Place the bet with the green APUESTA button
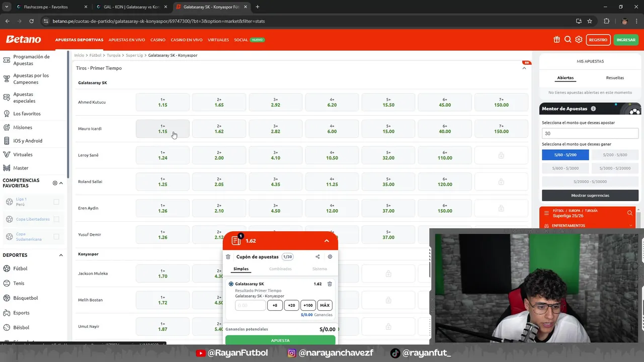The image size is (644, 362). pyautogui.click(x=280, y=340)
